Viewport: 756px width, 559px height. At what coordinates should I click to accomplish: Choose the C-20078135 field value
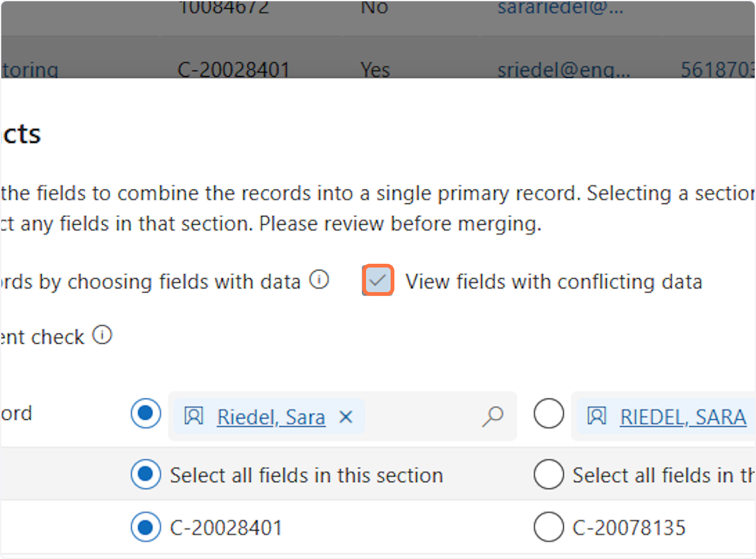tap(548, 528)
